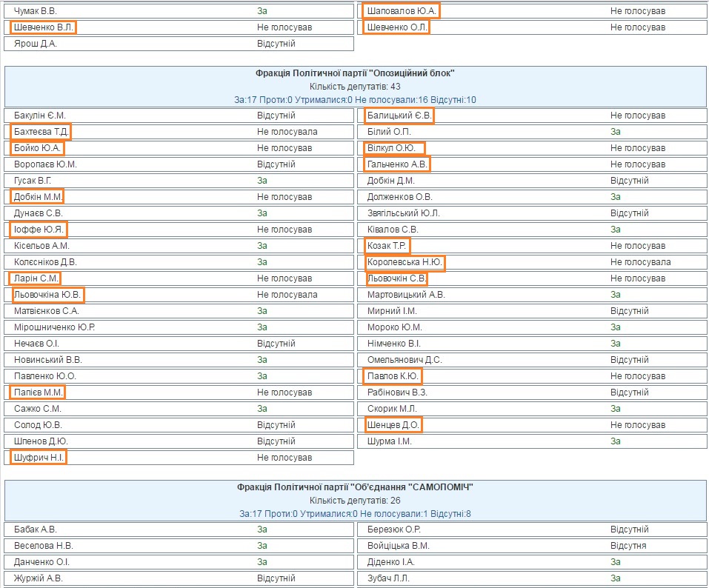Click the 'Кількість депутатів: 26' text
This screenshot has width=709, height=588.
click(x=355, y=501)
